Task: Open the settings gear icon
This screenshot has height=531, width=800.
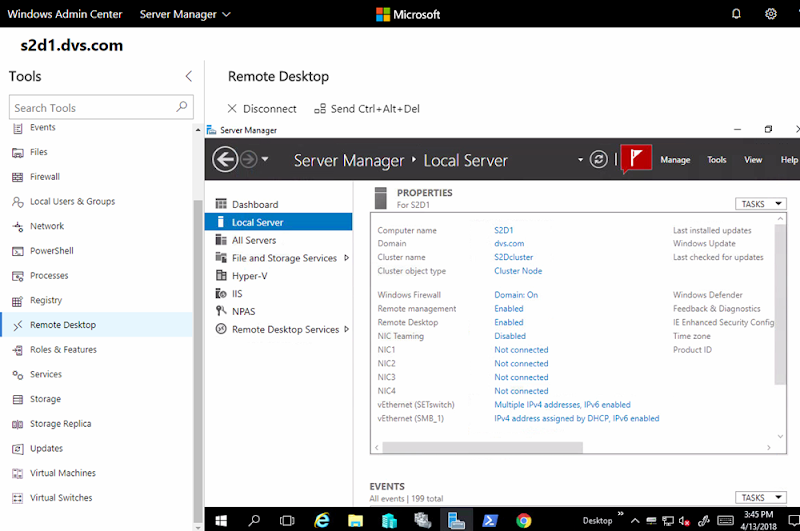Action: 770,14
